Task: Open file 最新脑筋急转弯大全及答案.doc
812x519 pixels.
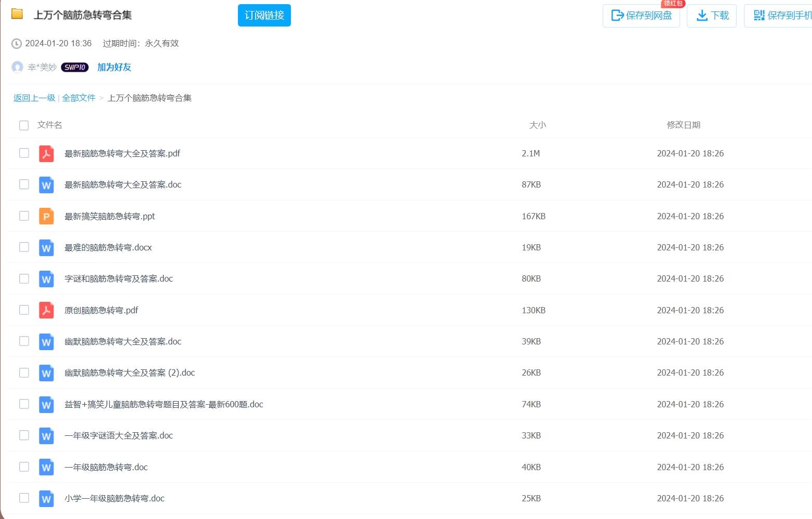Action: coord(123,184)
